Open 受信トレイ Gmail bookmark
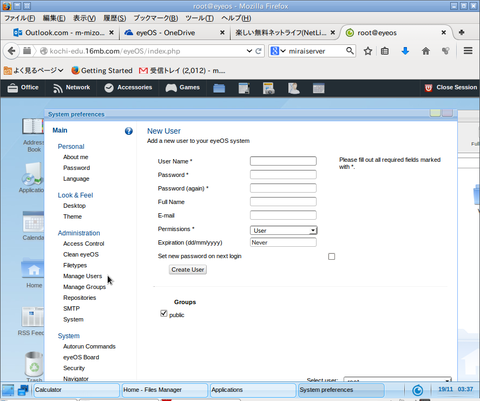This screenshot has height=401, width=480. coord(182,71)
